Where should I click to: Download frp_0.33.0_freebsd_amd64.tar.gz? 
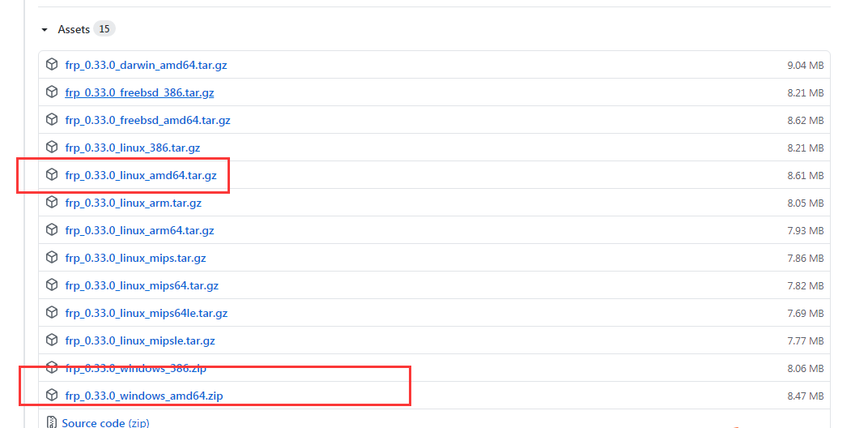(x=147, y=120)
